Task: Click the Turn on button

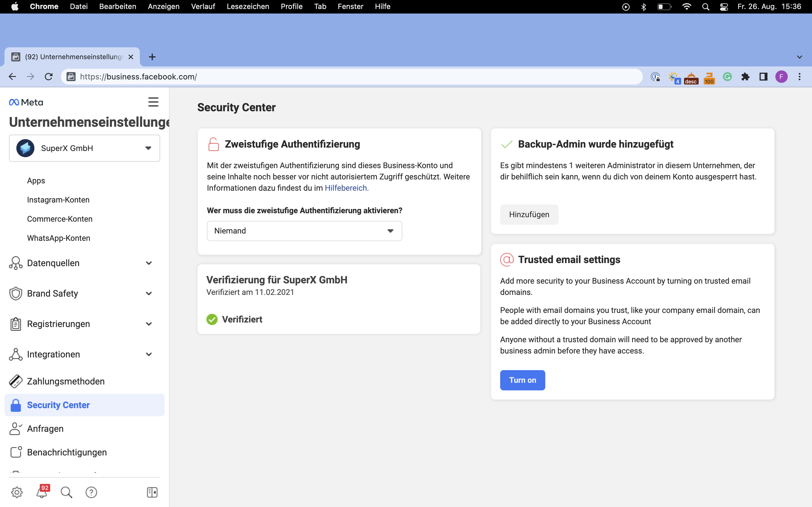Action: [x=522, y=380]
